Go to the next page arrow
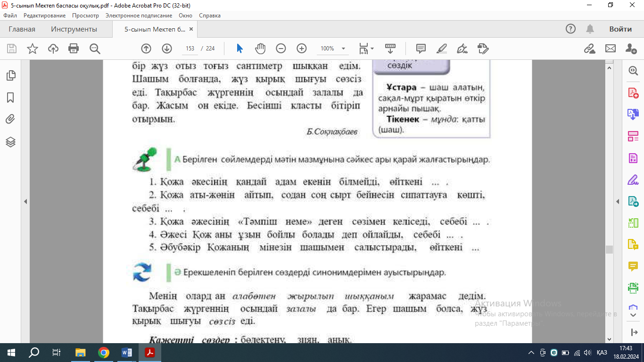This screenshot has height=362, width=644. click(x=167, y=49)
